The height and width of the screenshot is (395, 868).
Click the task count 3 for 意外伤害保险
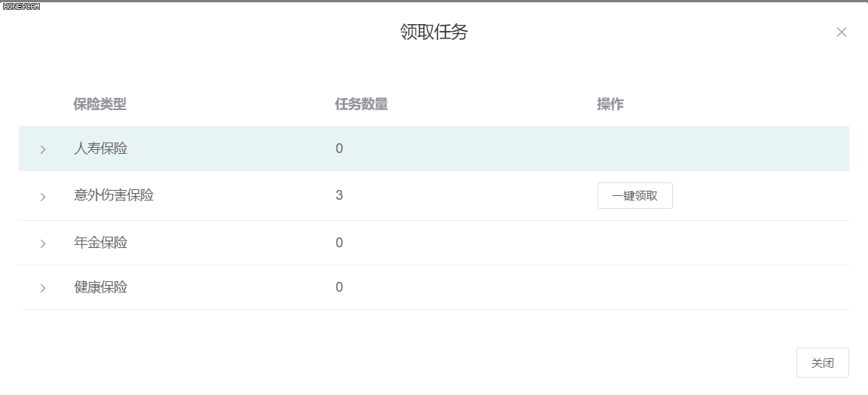[339, 195]
